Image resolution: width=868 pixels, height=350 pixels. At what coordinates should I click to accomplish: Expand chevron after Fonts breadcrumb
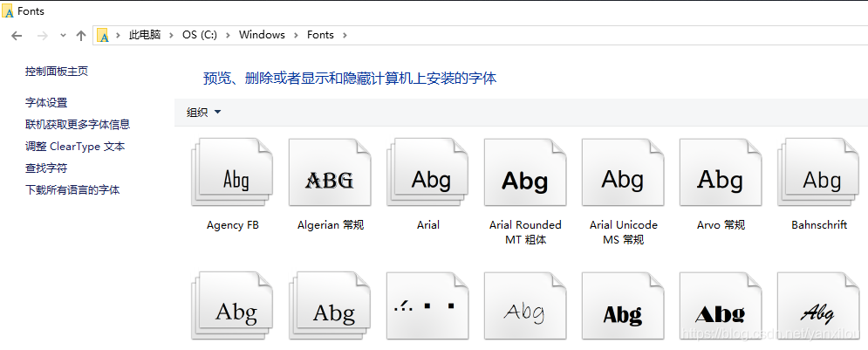(345, 36)
